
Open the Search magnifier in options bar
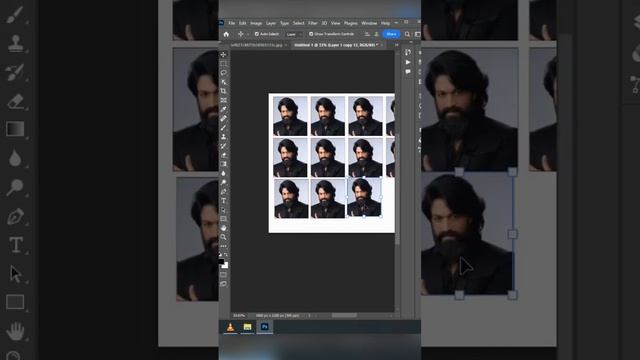click(x=407, y=34)
